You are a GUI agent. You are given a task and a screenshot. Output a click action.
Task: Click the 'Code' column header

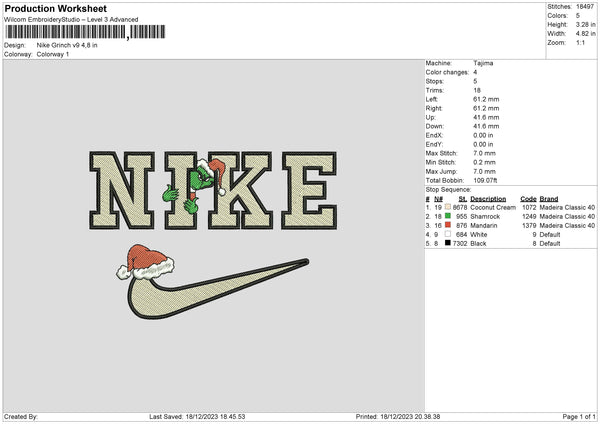528,199
